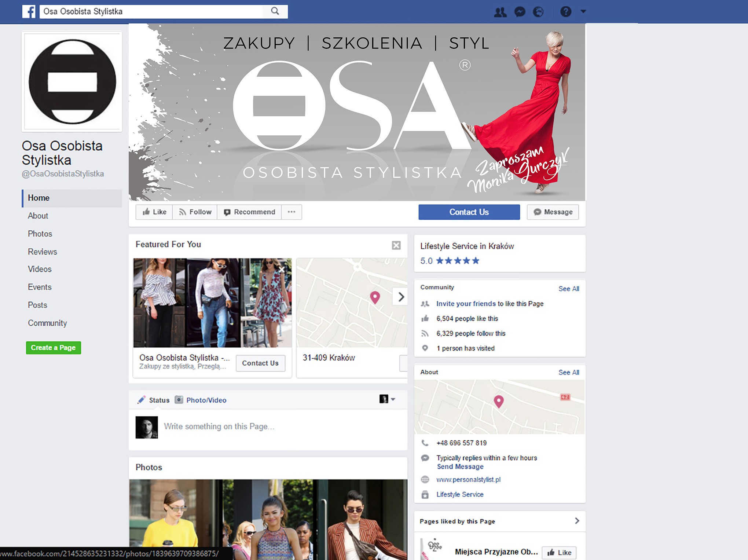748x560 pixels.
Task: Click the search magnifier icon
Action: point(275,11)
